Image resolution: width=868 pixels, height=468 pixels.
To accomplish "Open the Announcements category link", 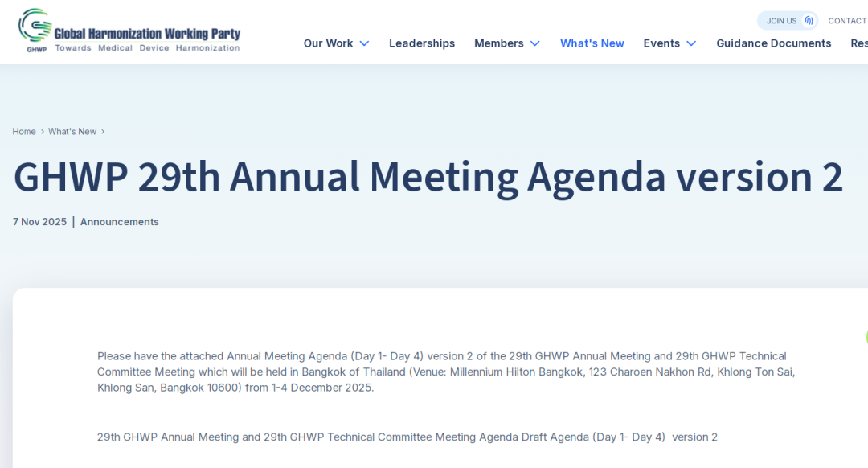I will [119, 222].
